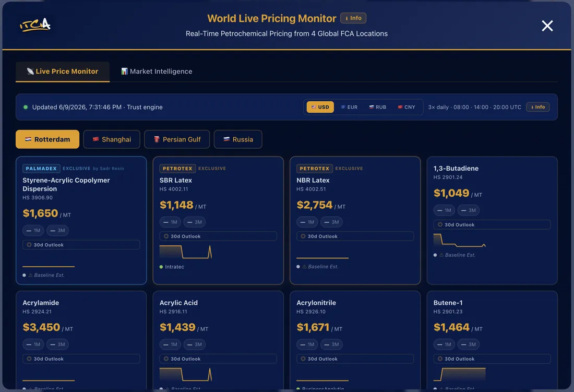Select RUB currency
574x392 pixels.
click(x=377, y=107)
